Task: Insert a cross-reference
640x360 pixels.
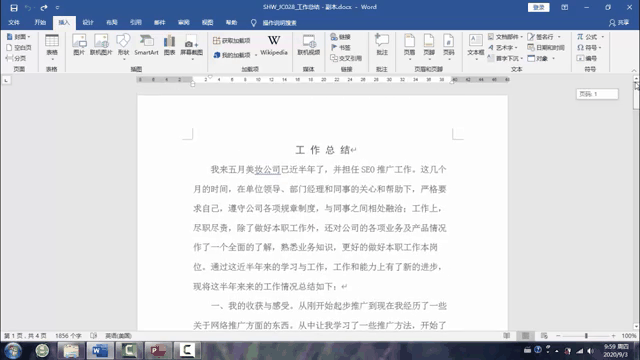Action: tap(346, 58)
